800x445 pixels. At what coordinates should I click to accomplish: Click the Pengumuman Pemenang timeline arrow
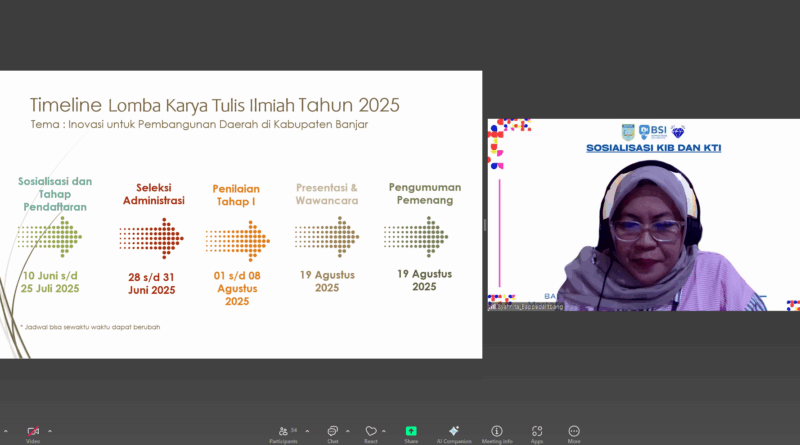pyautogui.click(x=415, y=236)
